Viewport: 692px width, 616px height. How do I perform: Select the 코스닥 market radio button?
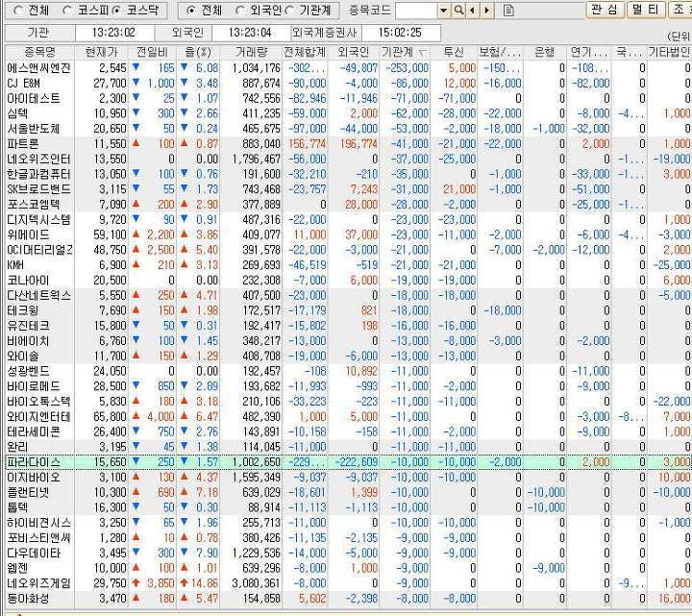[x=116, y=11]
